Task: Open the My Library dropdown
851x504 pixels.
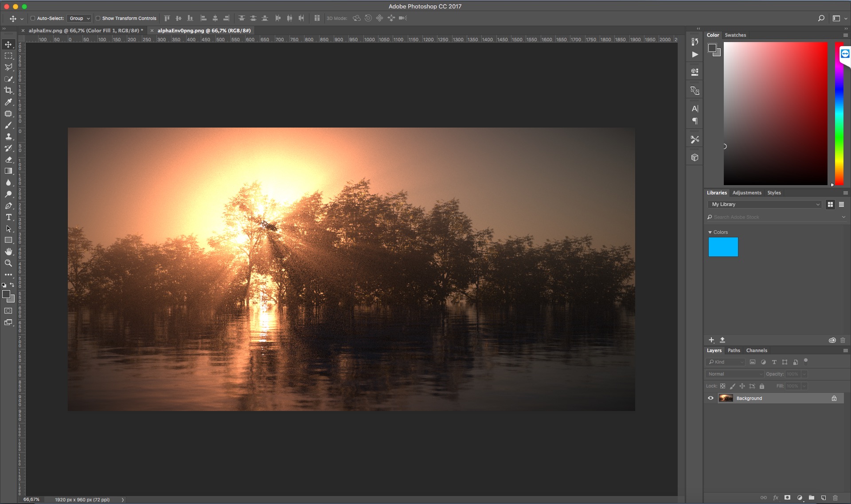Action: (x=765, y=204)
